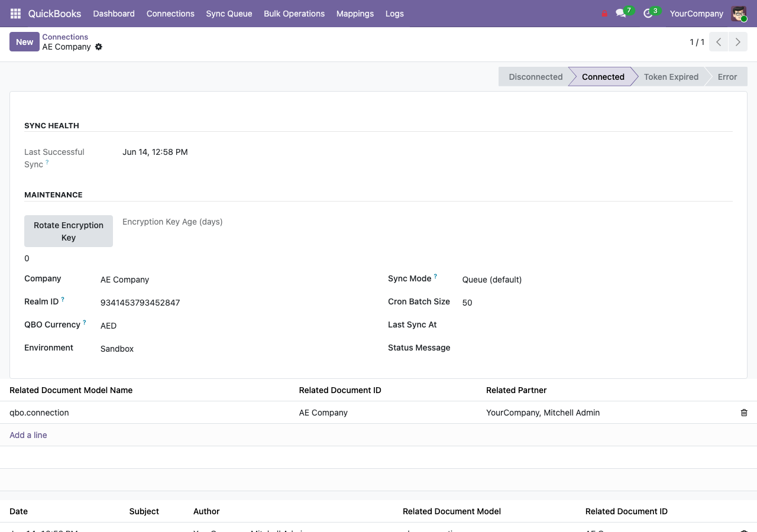
Task: Sort by Related Partner column header
Action: click(516, 390)
